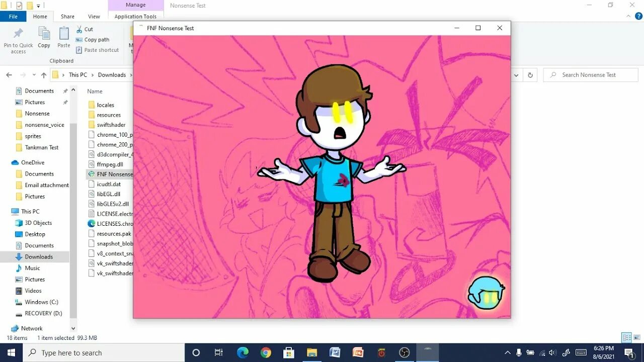The image size is (644, 362).
Task: Open the File menu tab
Action: (14, 17)
